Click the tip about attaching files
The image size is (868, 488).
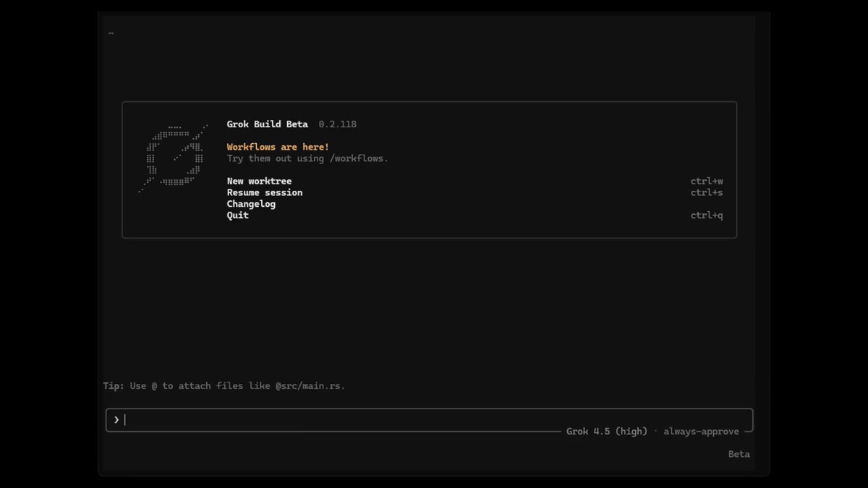coord(224,386)
